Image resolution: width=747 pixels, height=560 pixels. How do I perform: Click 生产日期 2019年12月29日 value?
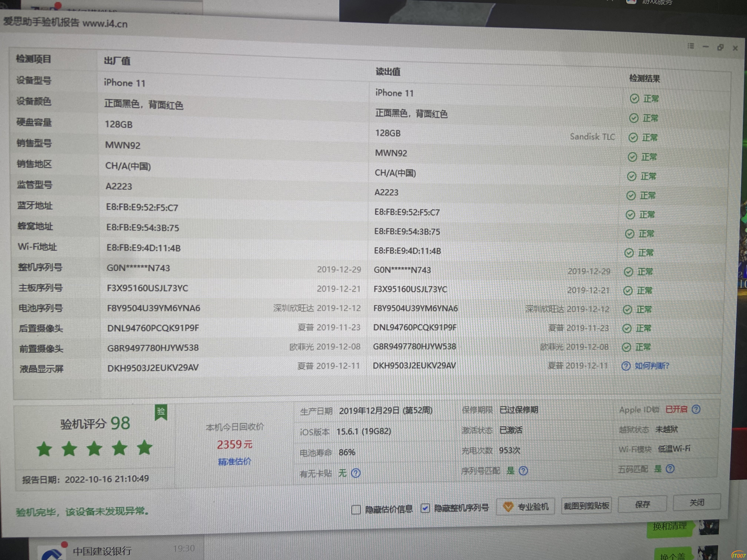(x=386, y=411)
